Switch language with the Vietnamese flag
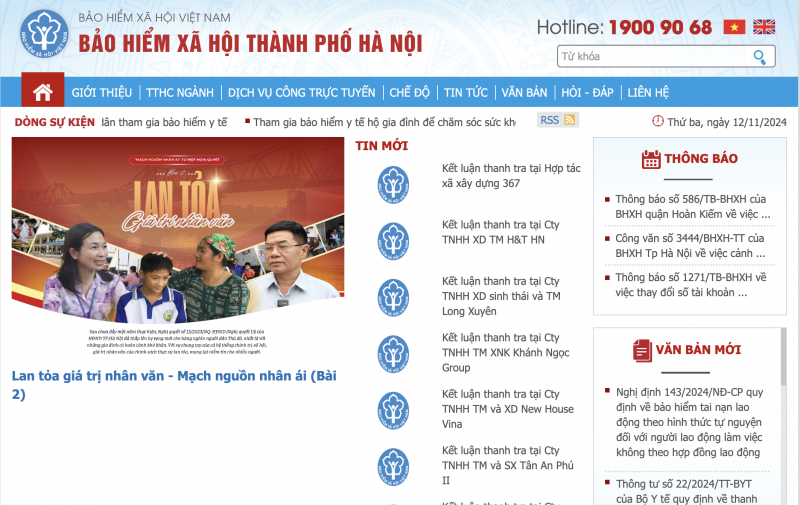Screen dimensions: 800x505 (734, 27)
